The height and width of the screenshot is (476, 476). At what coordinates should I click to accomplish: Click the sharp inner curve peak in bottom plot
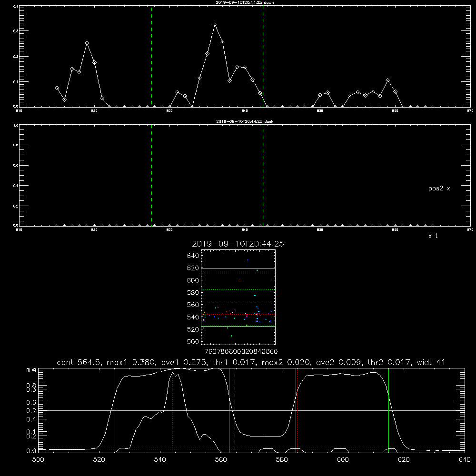pyautogui.click(x=172, y=373)
